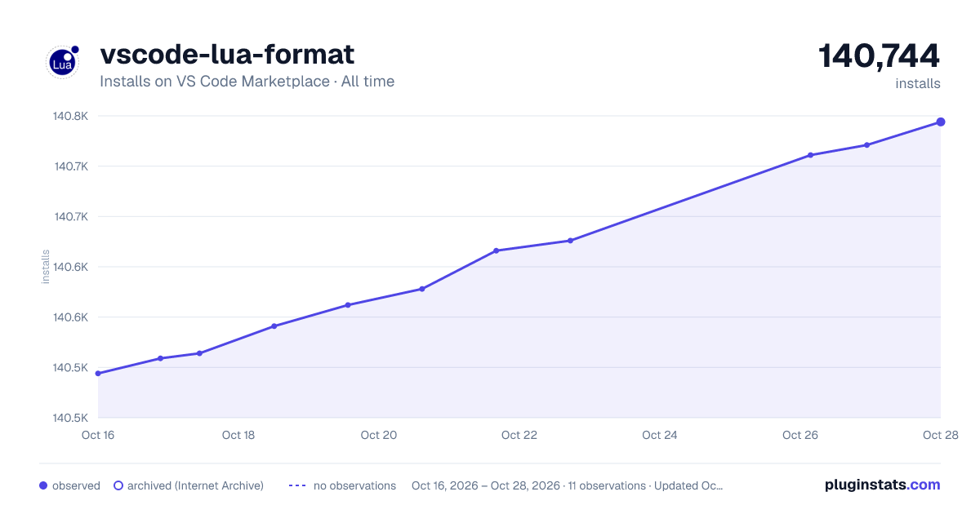This screenshot has width=980, height=514.
Task: Click the Oct 16 x-axis label
Action: click(x=98, y=435)
